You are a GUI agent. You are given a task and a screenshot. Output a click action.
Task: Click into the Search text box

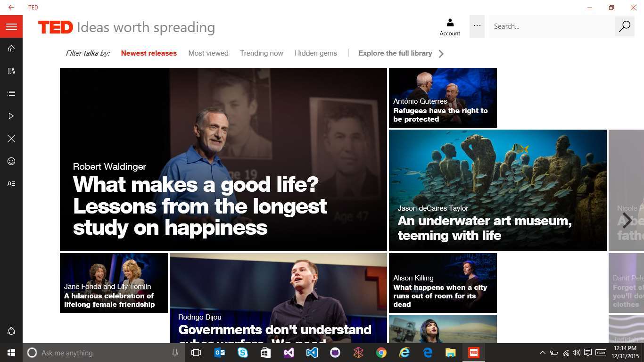(x=552, y=26)
